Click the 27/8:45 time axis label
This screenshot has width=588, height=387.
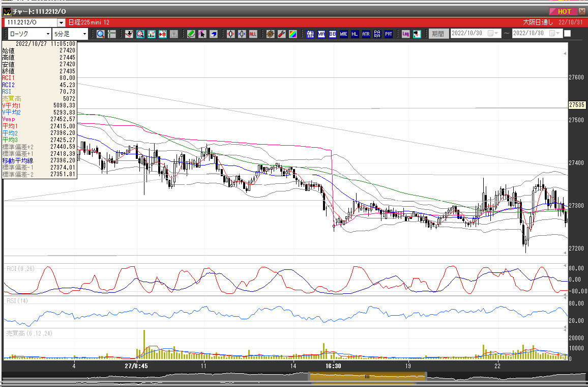click(136, 366)
